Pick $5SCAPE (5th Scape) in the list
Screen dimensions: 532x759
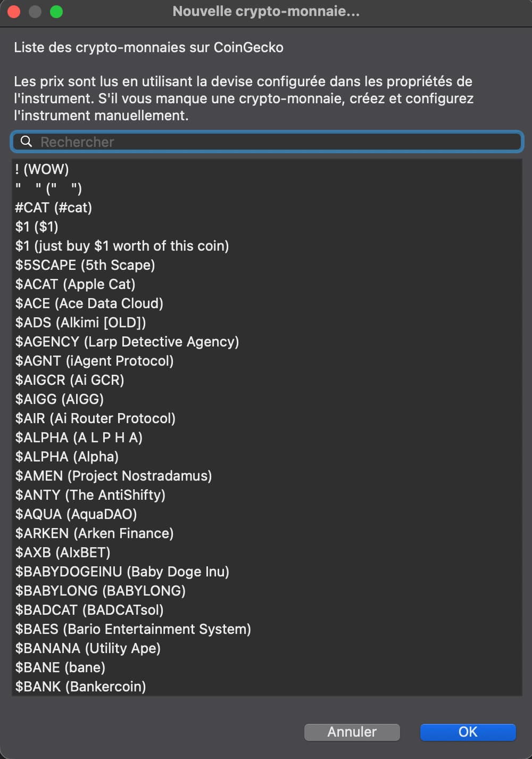(x=85, y=265)
